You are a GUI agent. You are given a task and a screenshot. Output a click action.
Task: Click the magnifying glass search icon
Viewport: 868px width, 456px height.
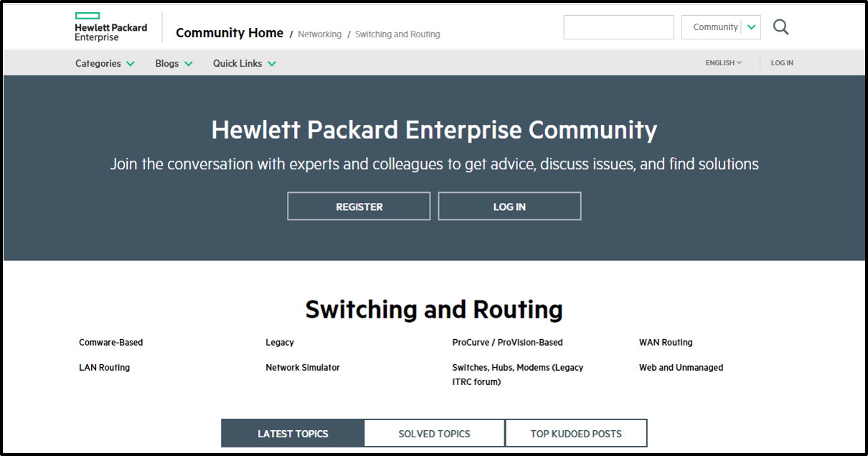pyautogui.click(x=780, y=27)
